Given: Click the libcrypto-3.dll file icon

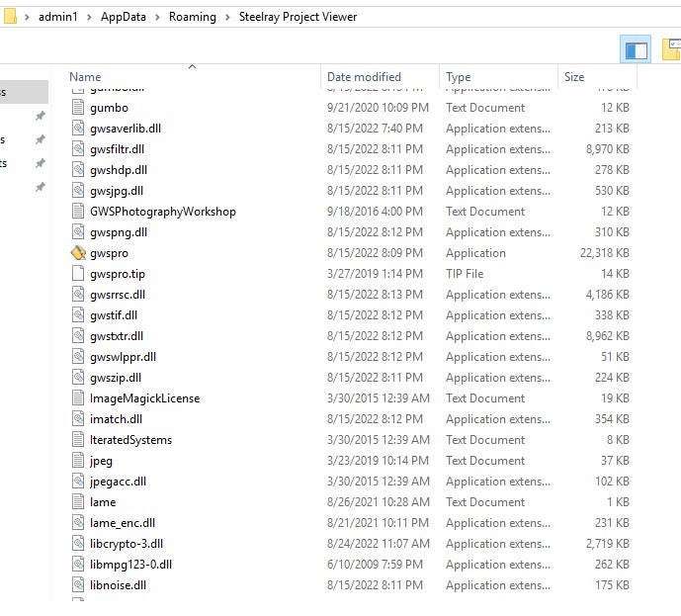Looking at the screenshot, I should point(79,544).
